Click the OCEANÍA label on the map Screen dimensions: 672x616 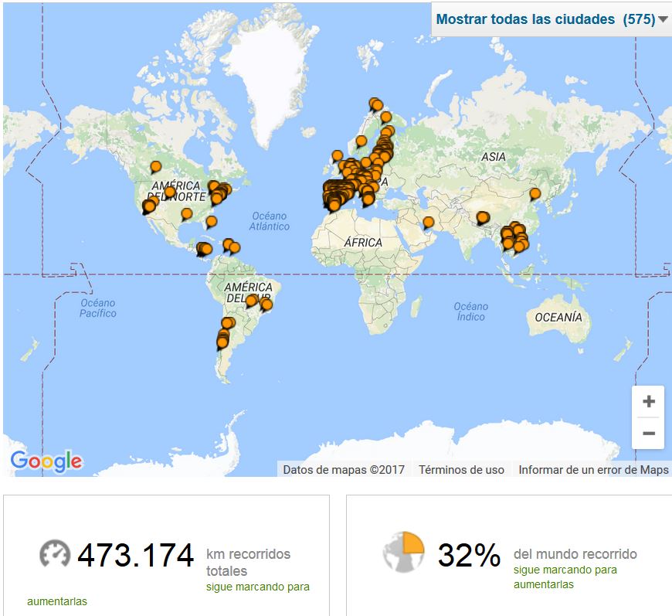click(558, 318)
